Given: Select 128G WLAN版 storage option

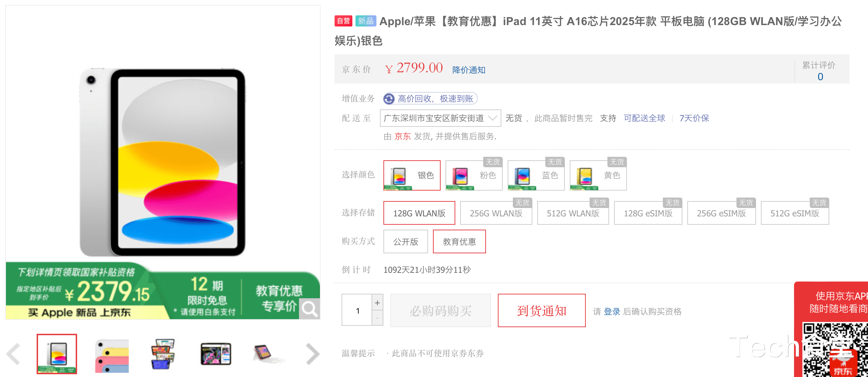Looking at the screenshot, I should point(419,213).
